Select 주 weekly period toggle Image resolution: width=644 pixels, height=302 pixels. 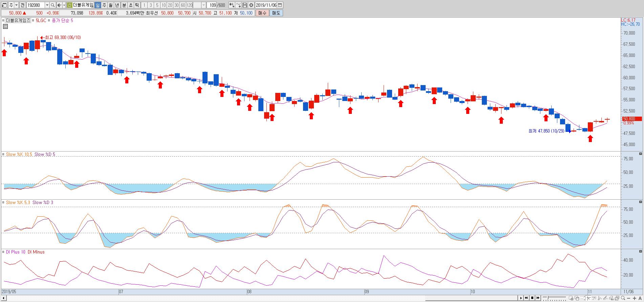104,5
